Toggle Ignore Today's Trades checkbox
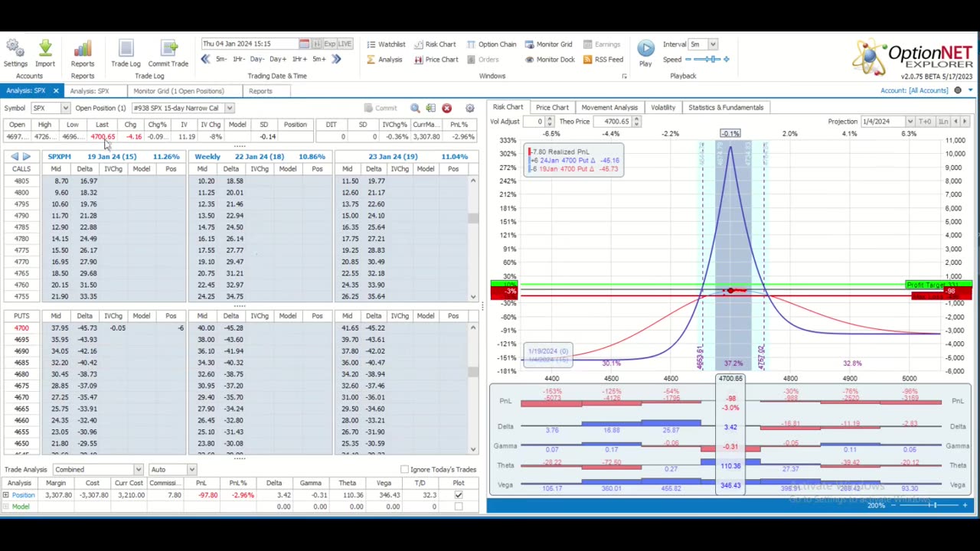The width and height of the screenshot is (980, 551). click(404, 469)
